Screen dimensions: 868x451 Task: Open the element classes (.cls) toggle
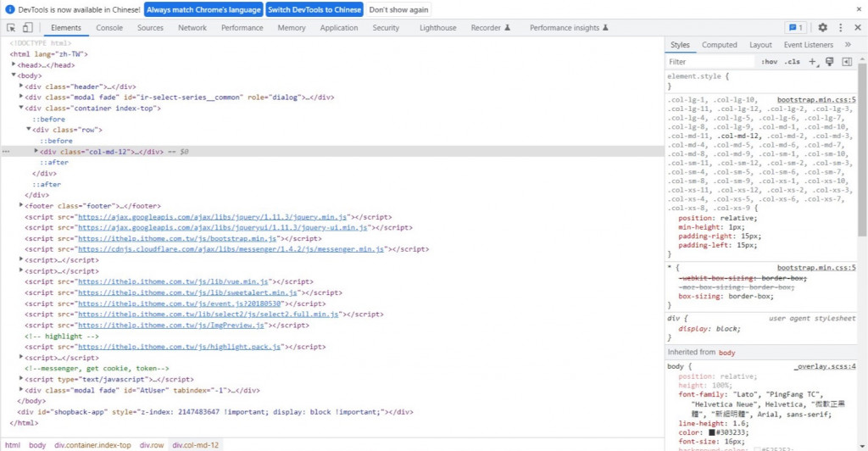pos(793,62)
